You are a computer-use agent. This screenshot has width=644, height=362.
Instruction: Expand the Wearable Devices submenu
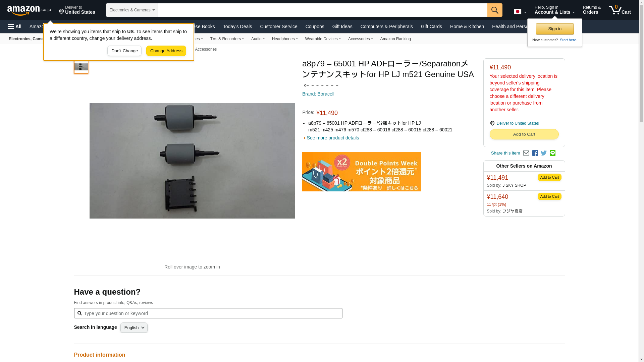point(323,39)
